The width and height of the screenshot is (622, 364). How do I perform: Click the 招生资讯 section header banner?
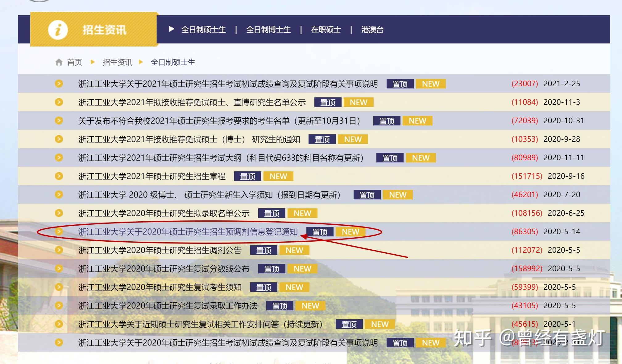(x=94, y=30)
